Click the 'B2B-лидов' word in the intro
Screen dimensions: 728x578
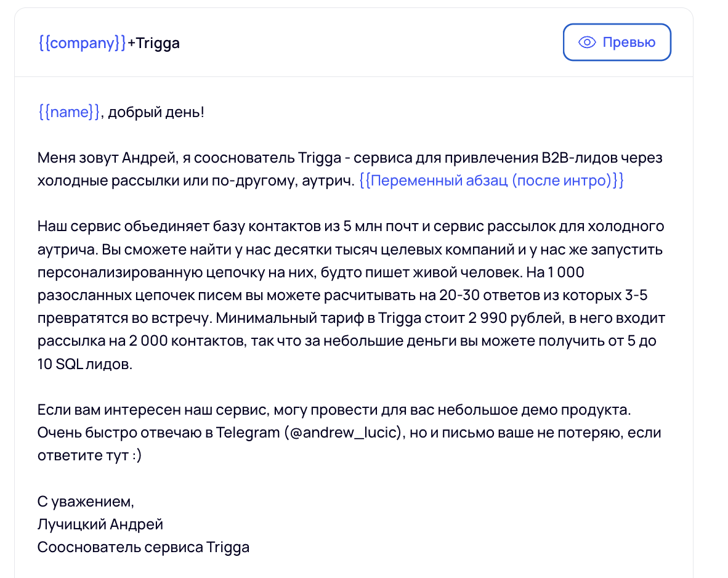pos(578,158)
